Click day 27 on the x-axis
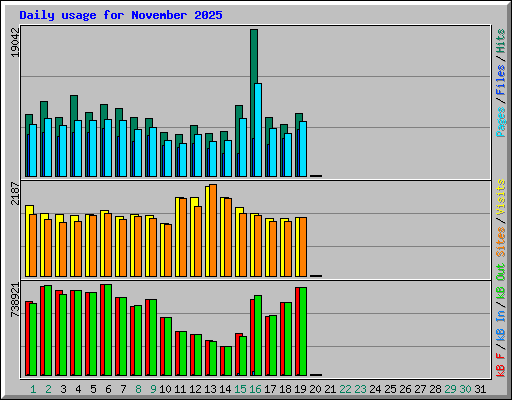This screenshot has height=400, width=512. (420, 389)
